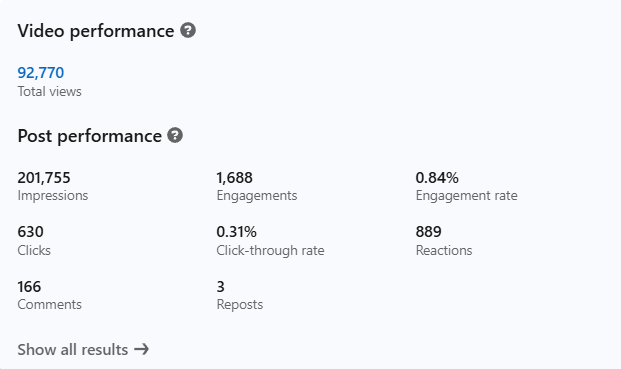Open the Post performance help icon
This screenshot has height=369, width=621.
coord(175,135)
